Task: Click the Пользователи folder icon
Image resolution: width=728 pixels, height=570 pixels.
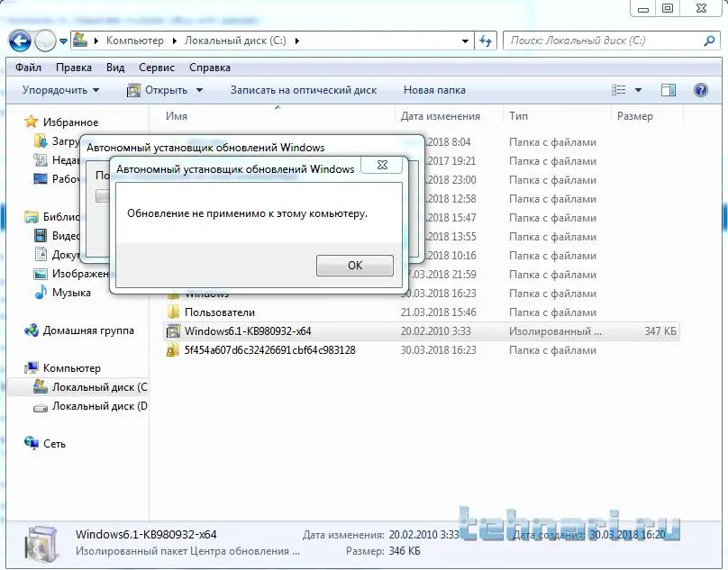Action: pyautogui.click(x=173, y=312)
